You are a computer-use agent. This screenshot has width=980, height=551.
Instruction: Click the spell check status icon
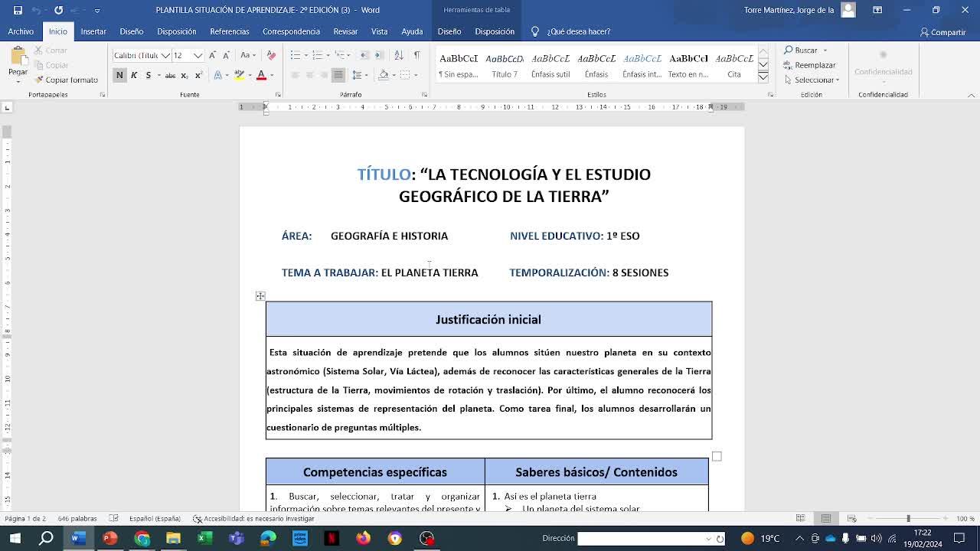[113, 519]
